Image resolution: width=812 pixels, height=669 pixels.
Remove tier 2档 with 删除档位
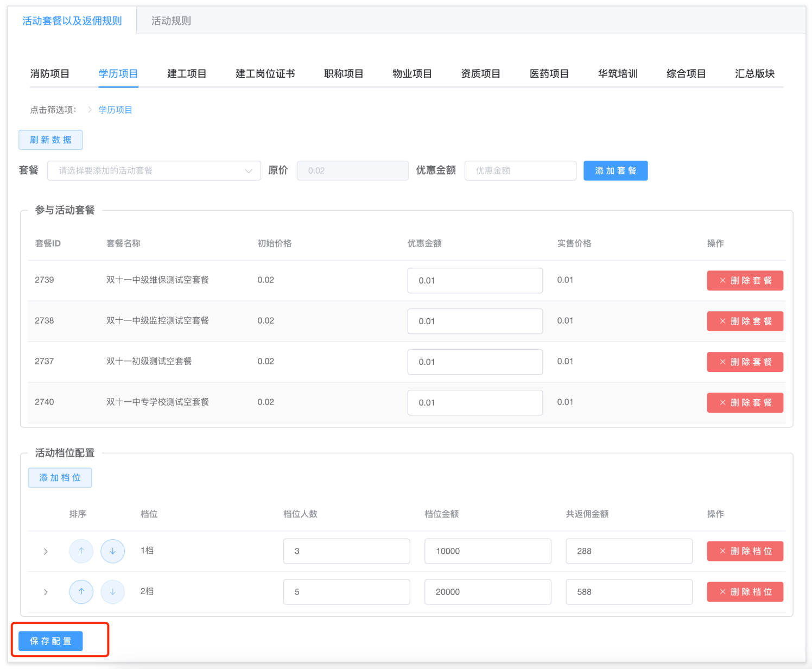(x=745, y=592)
